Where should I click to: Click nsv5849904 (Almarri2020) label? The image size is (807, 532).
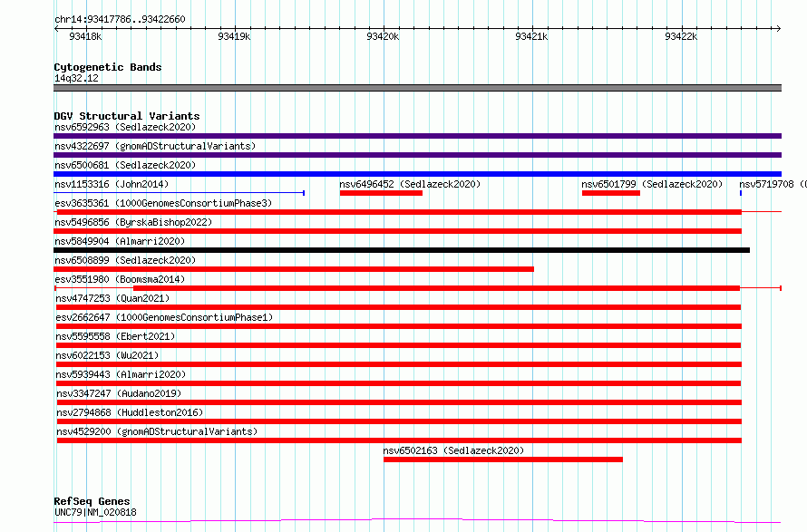120,241
